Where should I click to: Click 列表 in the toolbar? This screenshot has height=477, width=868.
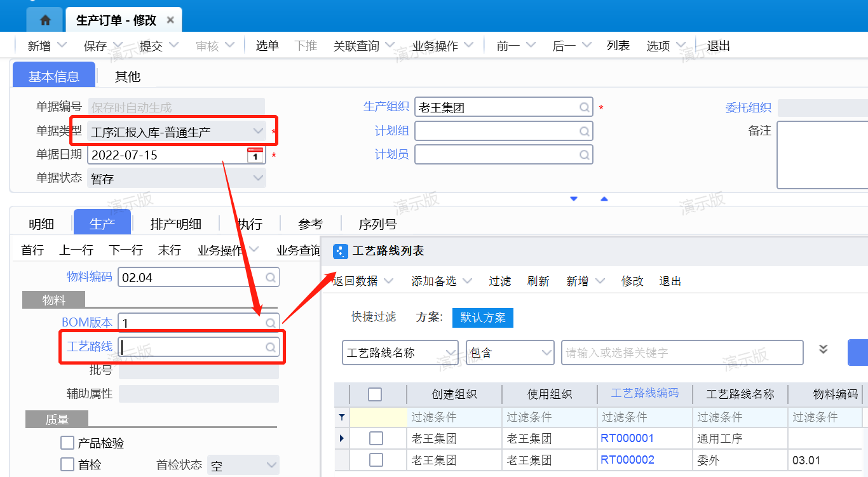[618, 45]
